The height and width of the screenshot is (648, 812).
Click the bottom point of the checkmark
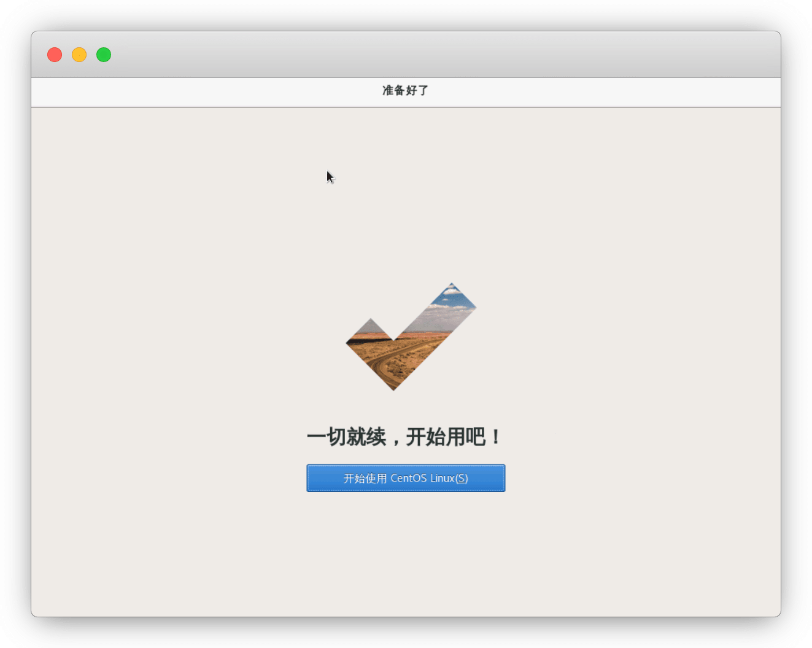coord(394,385)
